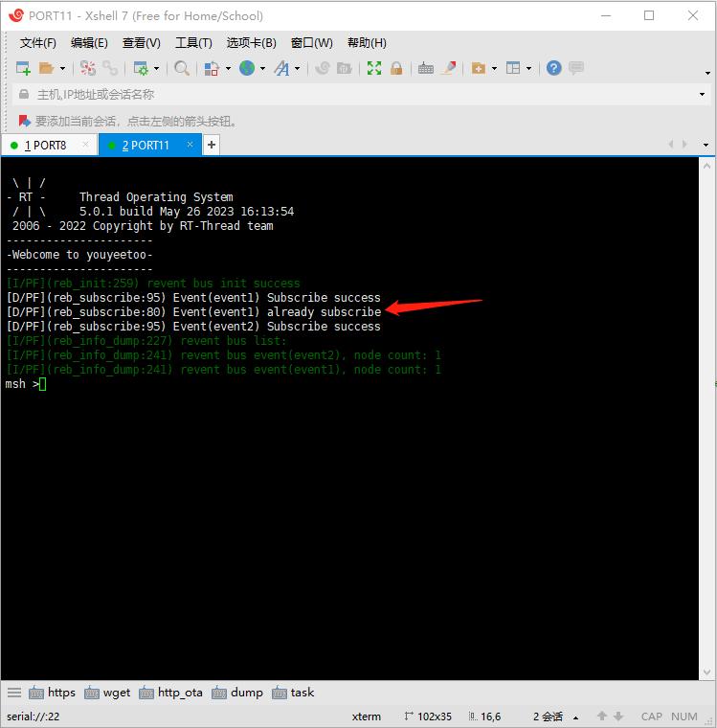The image size is (717, 728).
Task: Click the globe Encoding icon
Action: 247,69
